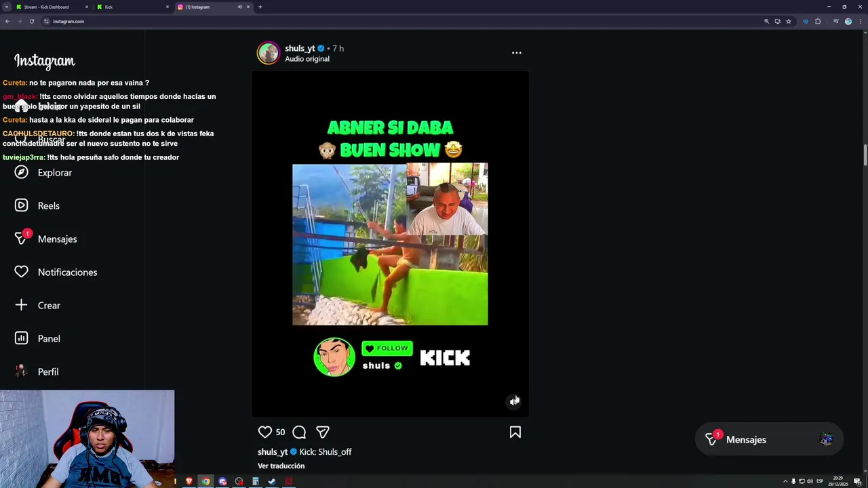Screen dimensions: 868x488
Task: Open Notificaciones heart icon in sidebar
Action: click(x=22, y=272)
